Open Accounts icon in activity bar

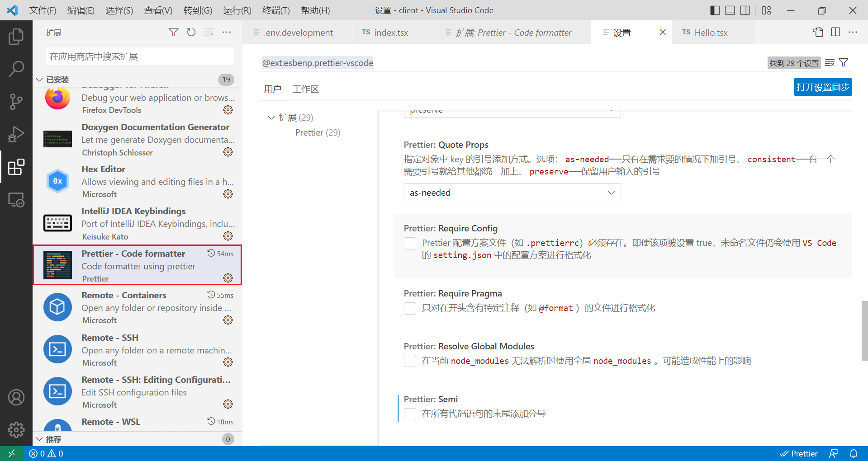[16, 397]
